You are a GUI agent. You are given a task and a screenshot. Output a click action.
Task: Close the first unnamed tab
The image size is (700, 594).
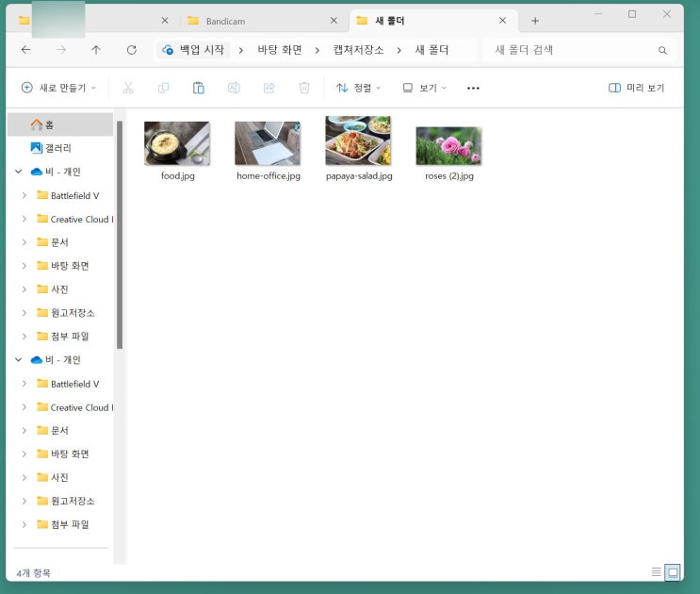pos(165,21)
